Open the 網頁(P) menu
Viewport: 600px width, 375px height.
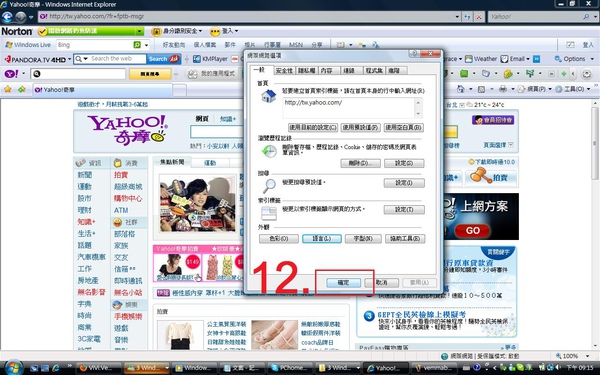pyautogui.click(x=535, y=89)
